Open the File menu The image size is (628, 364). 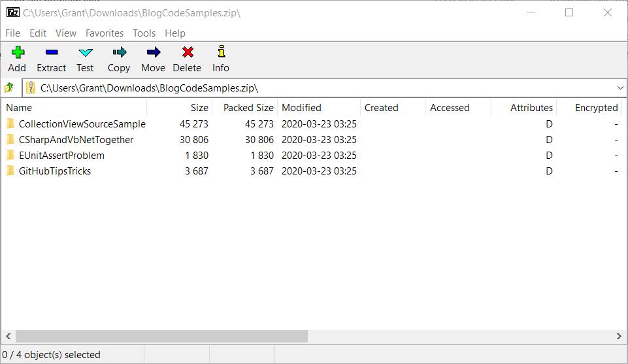12,33
